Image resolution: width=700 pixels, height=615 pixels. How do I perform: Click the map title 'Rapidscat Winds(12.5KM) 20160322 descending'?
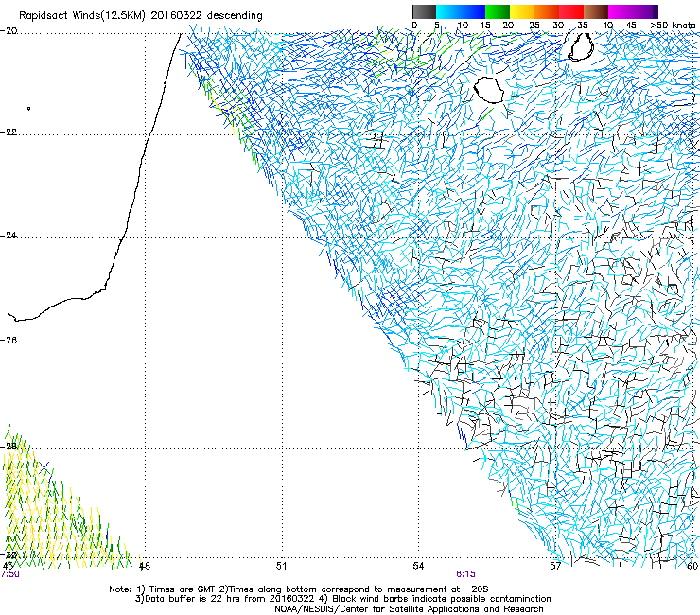tap(141, 16)
